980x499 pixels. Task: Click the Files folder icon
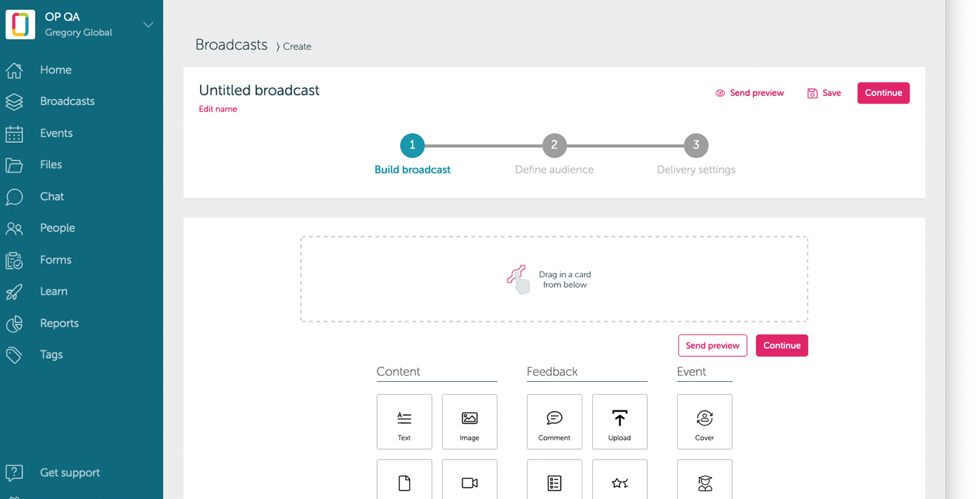click(x=14, y=165)
